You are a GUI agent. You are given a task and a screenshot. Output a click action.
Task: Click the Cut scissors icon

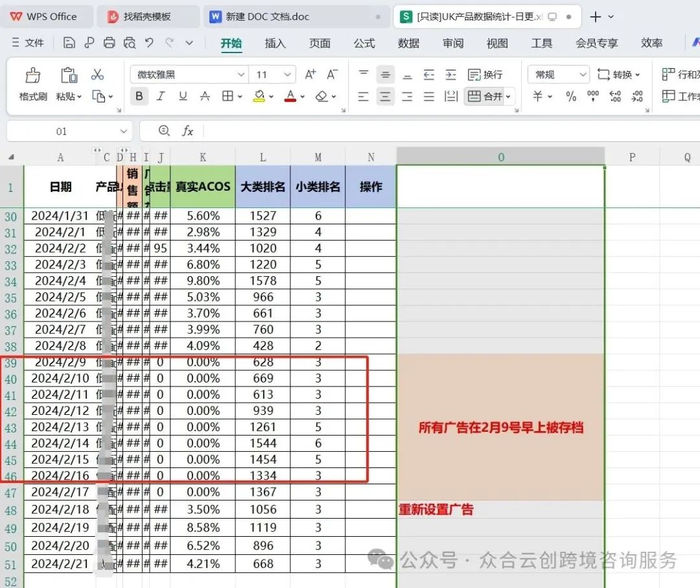pyautogui.click(x=97, y=74)
